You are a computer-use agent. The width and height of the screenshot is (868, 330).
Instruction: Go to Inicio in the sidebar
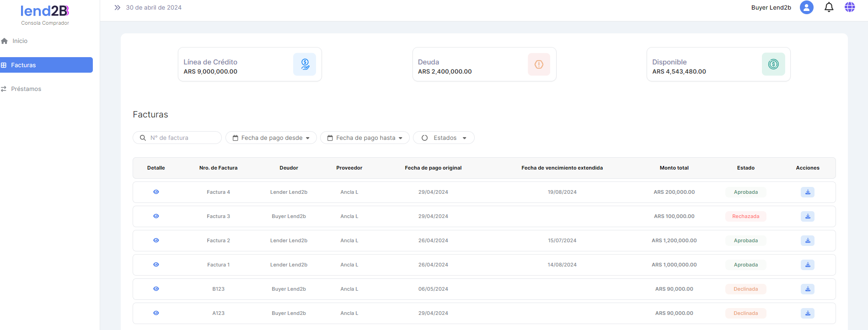[20, 41]
